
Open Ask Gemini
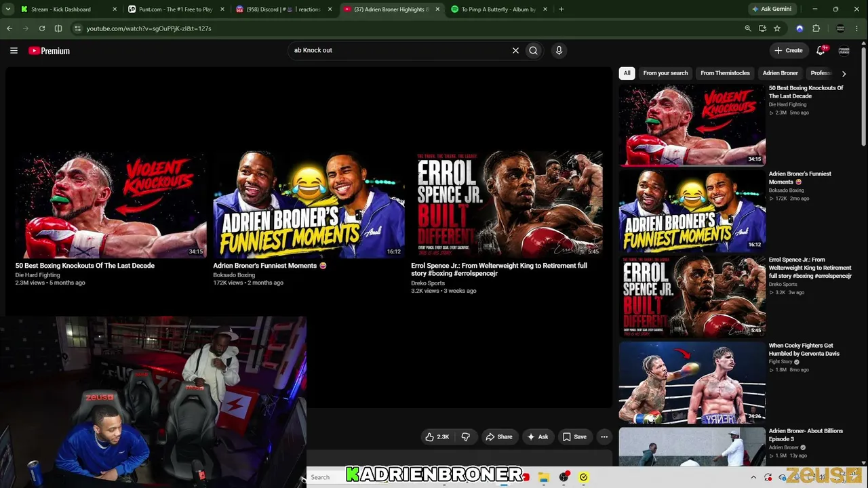[x=772, y=9]
